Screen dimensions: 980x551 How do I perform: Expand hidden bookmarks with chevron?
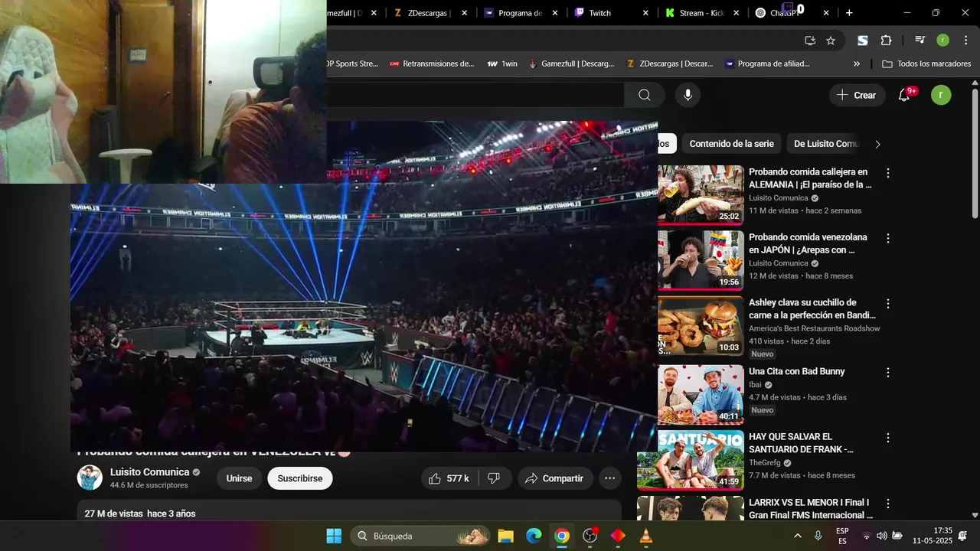tap(857, 64)
